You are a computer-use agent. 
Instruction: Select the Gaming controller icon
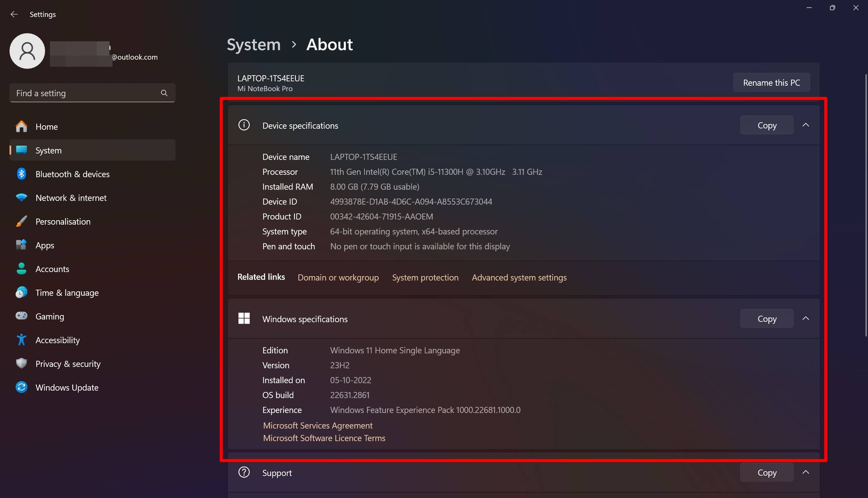(x=21, y=316)
